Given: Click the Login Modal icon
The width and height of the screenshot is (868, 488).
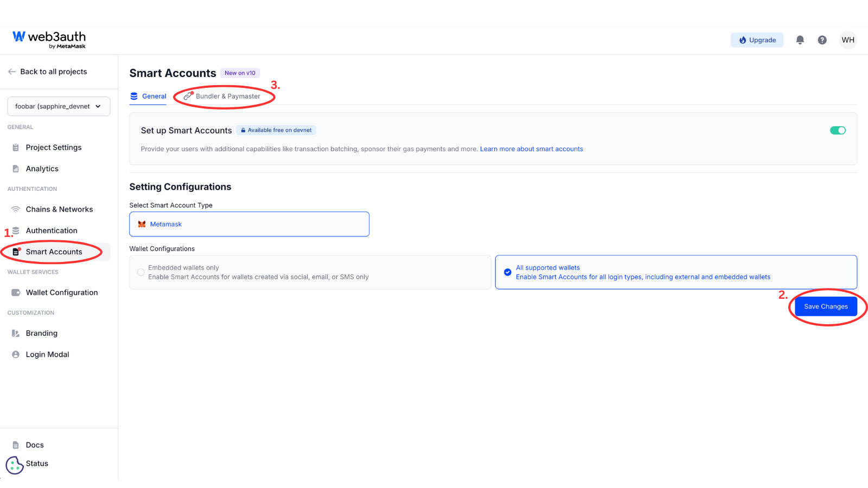Looking at the screenshot, I should (x=16, y=354).
